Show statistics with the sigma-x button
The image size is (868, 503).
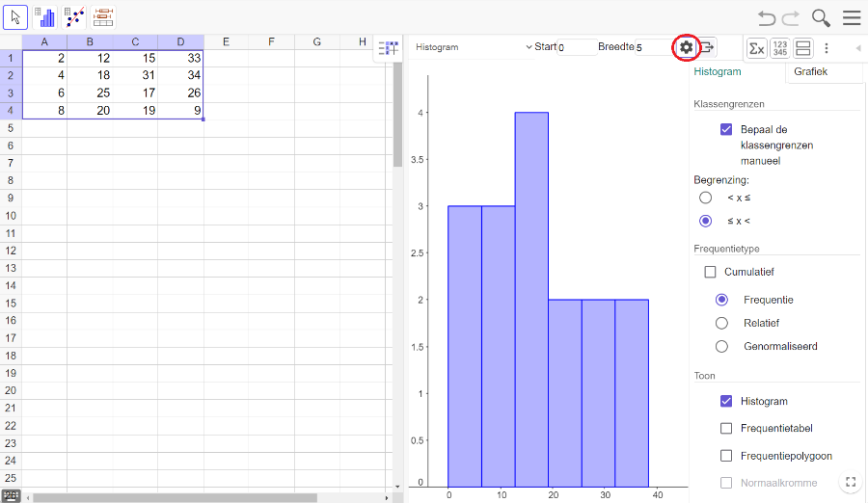pos(757,47)
